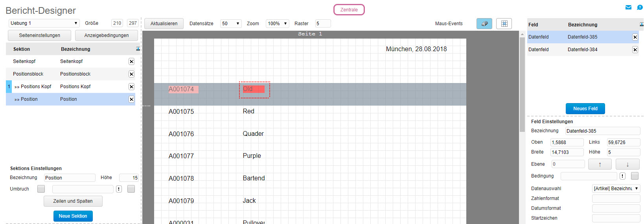Click the section Bezeichnung field 'Position'
The height and width of the screenshot is (224, 644).
(x=70, y=178)
